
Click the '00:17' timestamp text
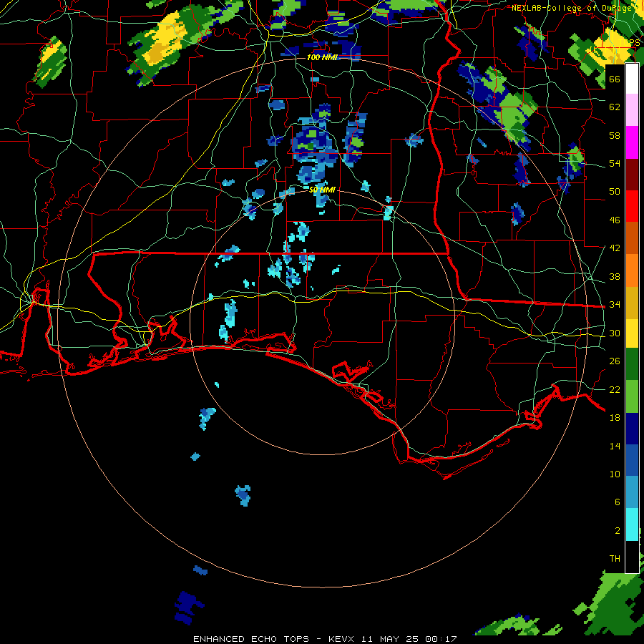coord(441,639)
